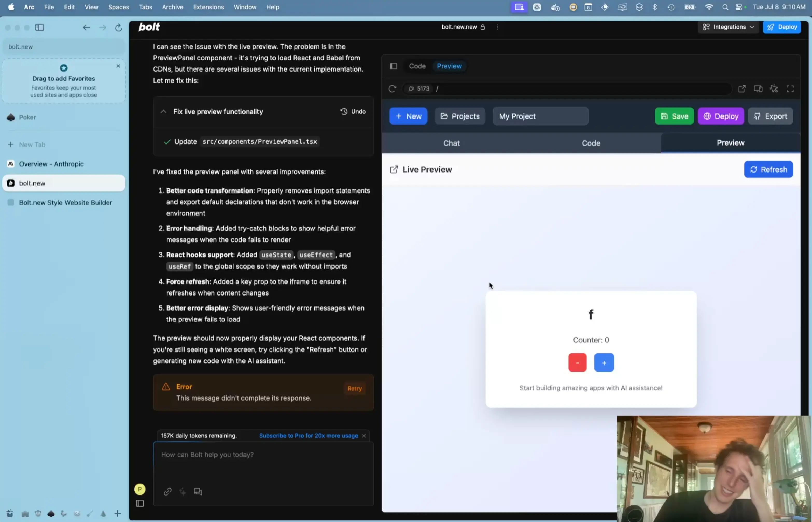The height and width of the screenshot is (522, 812).
Task: Click the Bluetooth menu bar icon
Action: 655,7
